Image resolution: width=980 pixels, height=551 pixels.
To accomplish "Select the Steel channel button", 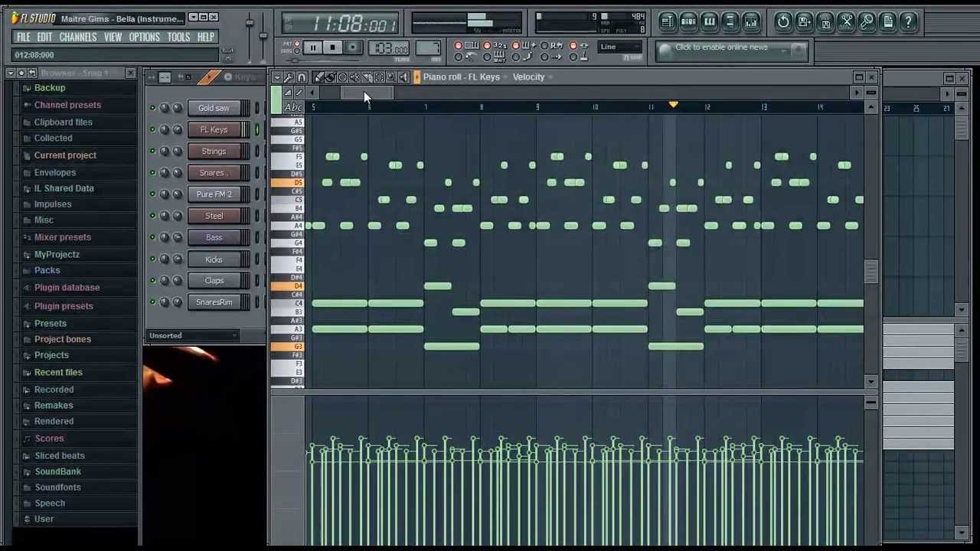I will click(x=214, y=216).
